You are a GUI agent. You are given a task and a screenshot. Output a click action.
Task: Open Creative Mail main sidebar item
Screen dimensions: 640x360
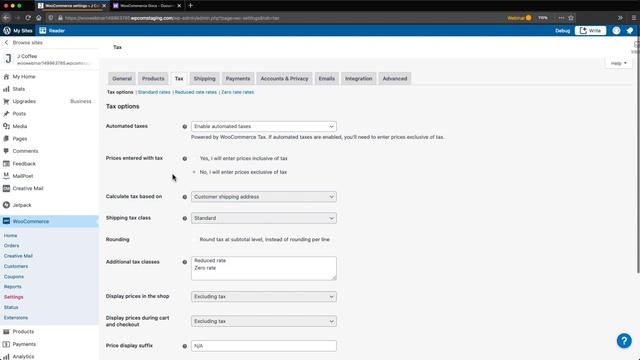click(28, 188)
